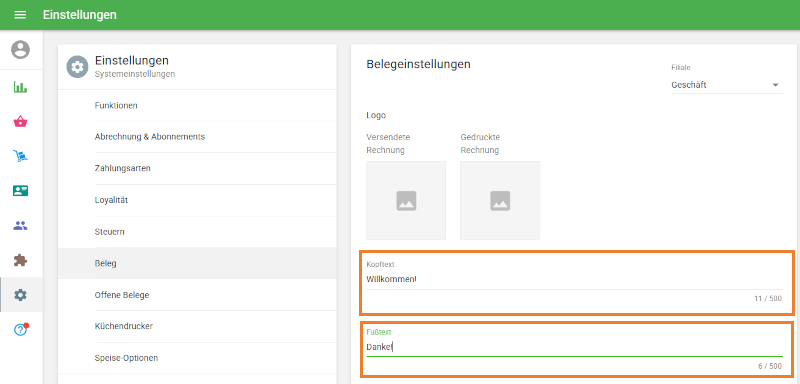Viewport: 800px width, 384px height.
Task: Open the Funktionen settings item
Action: tap(197, 106)
